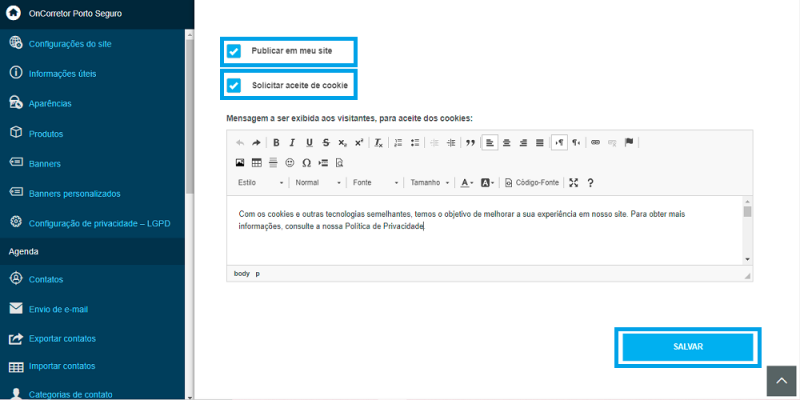800x400 pixels.
Task: Open the text color picker
Action: click(466, 183)
